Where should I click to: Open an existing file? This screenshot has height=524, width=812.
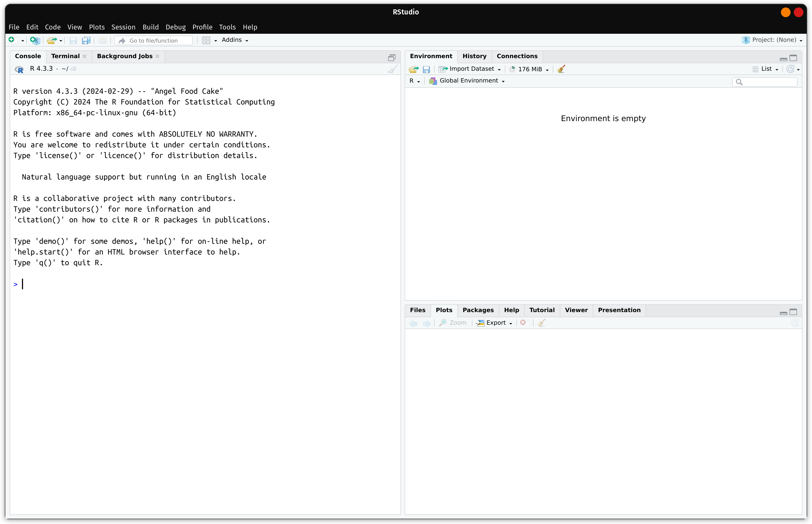(x=52, y=40)
